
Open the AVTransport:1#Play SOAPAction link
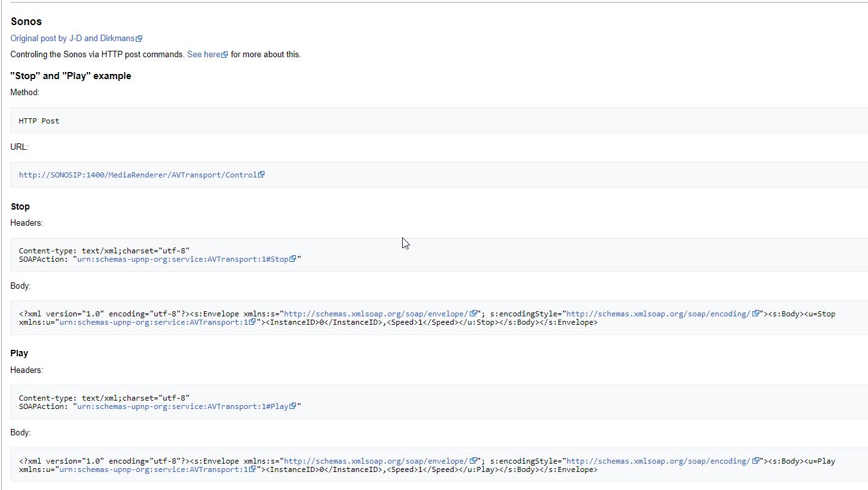tap(183, 406)
